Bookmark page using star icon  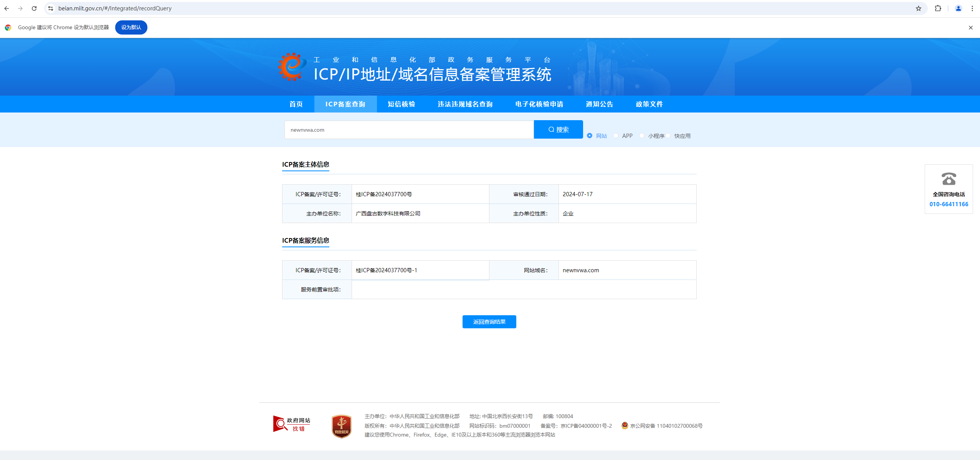[x=918, y=8]
